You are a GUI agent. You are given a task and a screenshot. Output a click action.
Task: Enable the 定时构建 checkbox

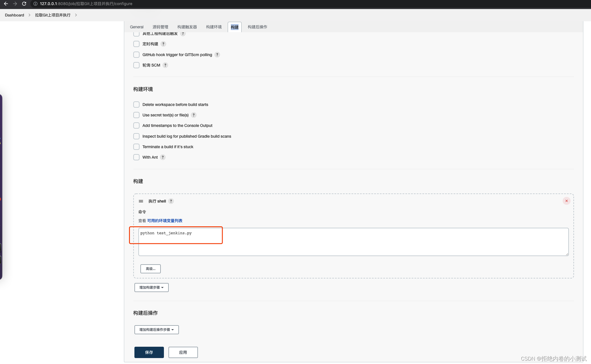tap(136, 44)
